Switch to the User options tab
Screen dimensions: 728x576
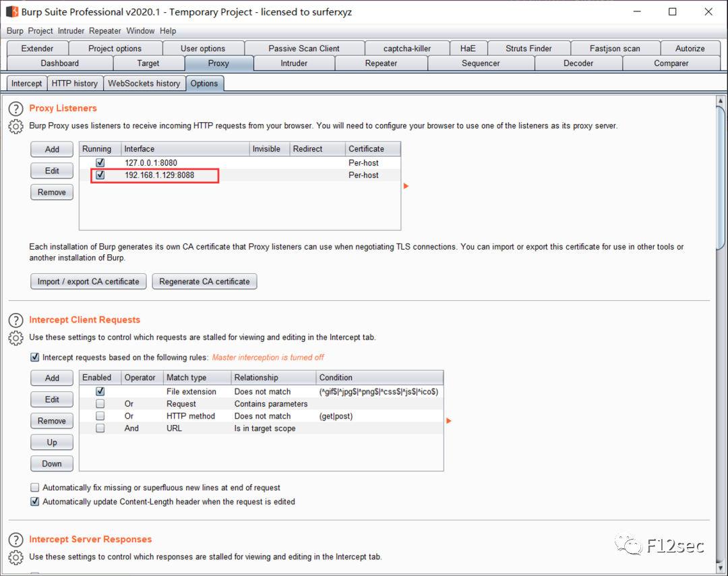(203, 49)
